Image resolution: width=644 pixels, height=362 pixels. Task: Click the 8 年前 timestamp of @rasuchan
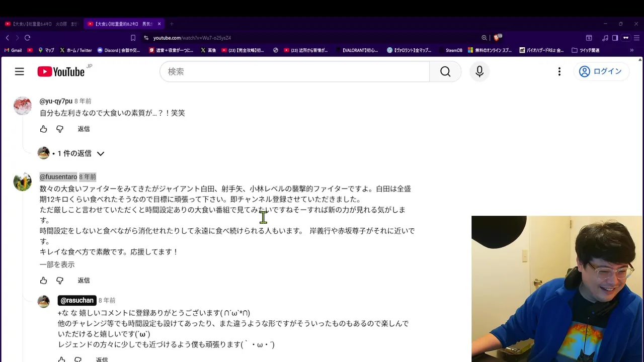point(107,301)
